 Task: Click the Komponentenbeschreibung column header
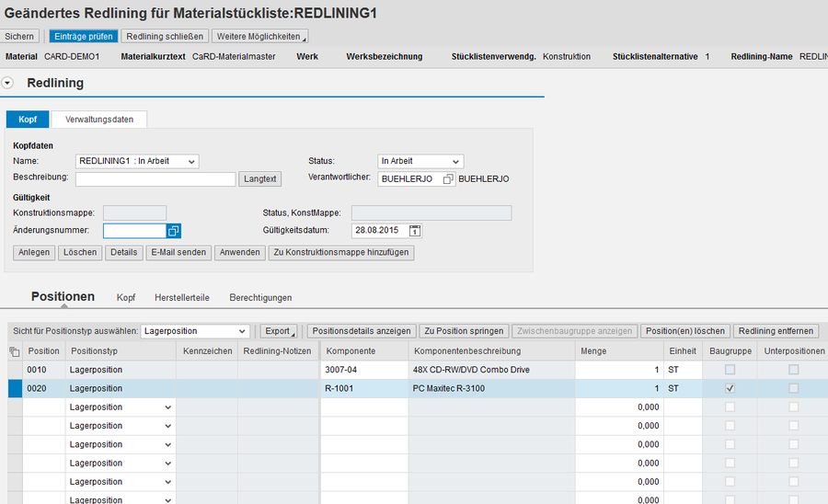tap(491, 351)
